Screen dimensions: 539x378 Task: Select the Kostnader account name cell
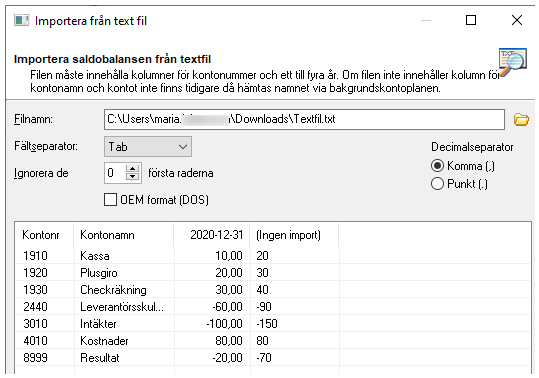[x=104, y=341]
